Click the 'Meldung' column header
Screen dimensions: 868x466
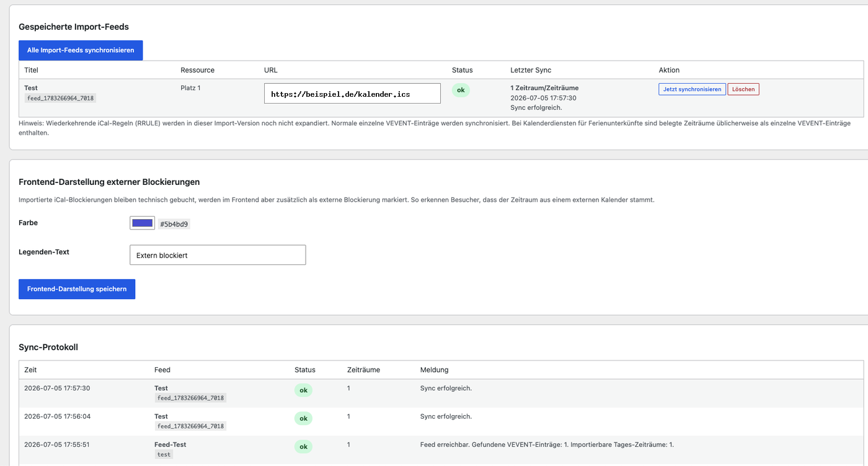[434, 370]
